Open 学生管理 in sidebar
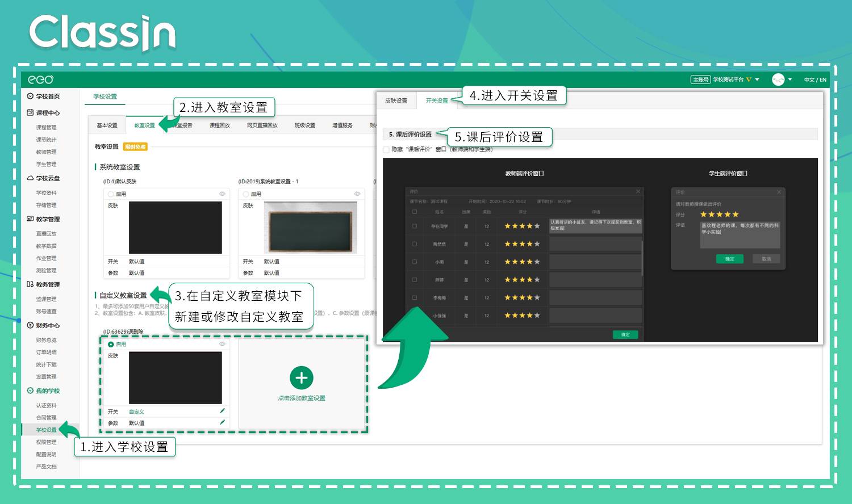 (x=47, y=164)
